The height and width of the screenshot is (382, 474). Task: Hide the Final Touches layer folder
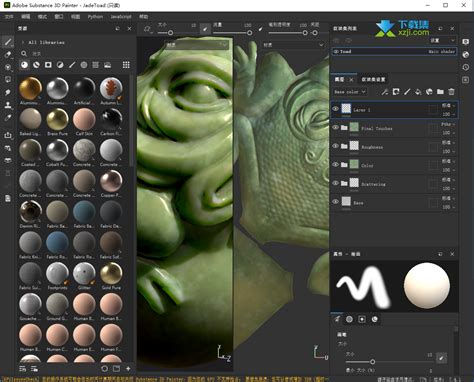tap(336, 128)
